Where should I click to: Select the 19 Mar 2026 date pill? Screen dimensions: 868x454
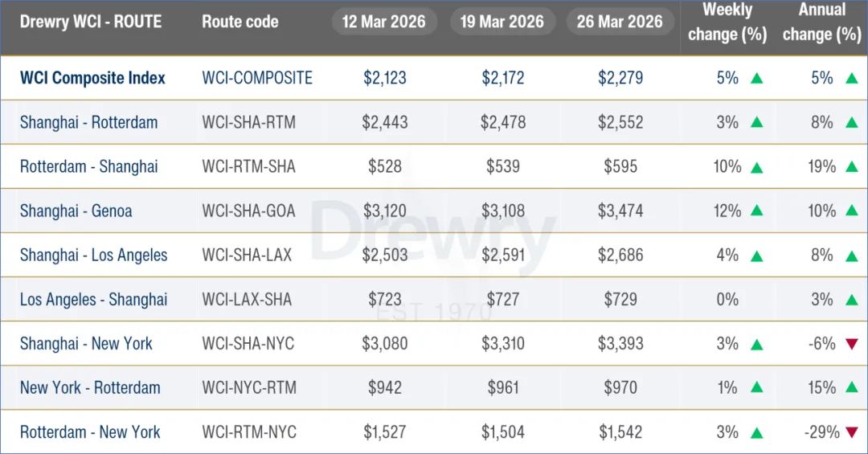click(502, 22)
